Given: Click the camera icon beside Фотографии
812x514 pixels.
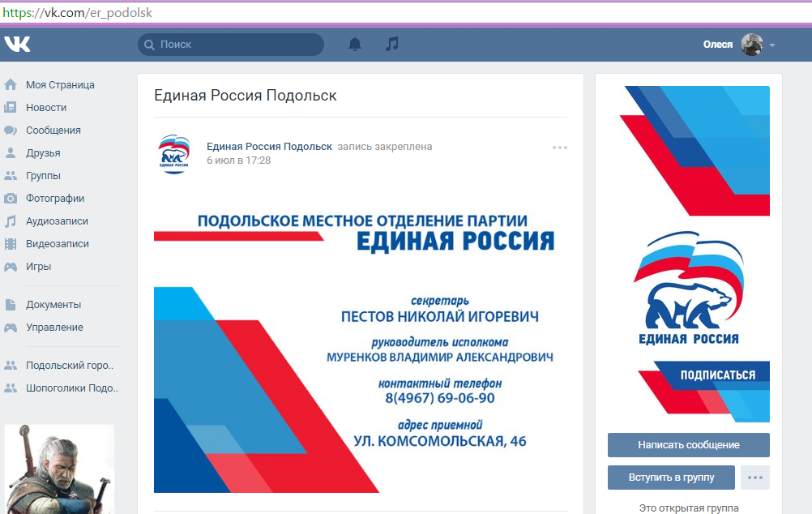Looking at the screenshot, I should coord(11,199).
